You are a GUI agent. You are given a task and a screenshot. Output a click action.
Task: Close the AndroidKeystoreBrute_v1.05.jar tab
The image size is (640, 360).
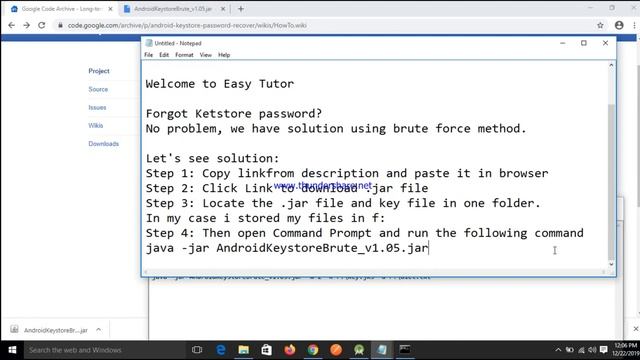[x=223, y=9]
